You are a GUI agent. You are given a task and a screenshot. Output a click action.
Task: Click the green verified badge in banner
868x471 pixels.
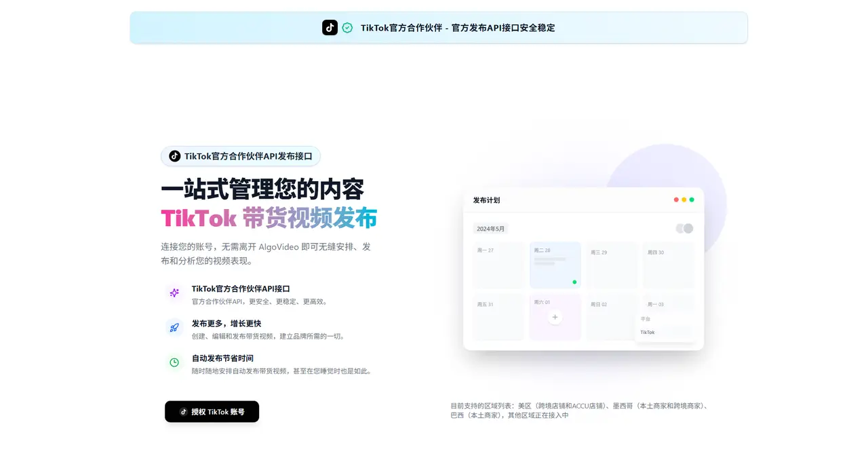[x=347, y=28]
